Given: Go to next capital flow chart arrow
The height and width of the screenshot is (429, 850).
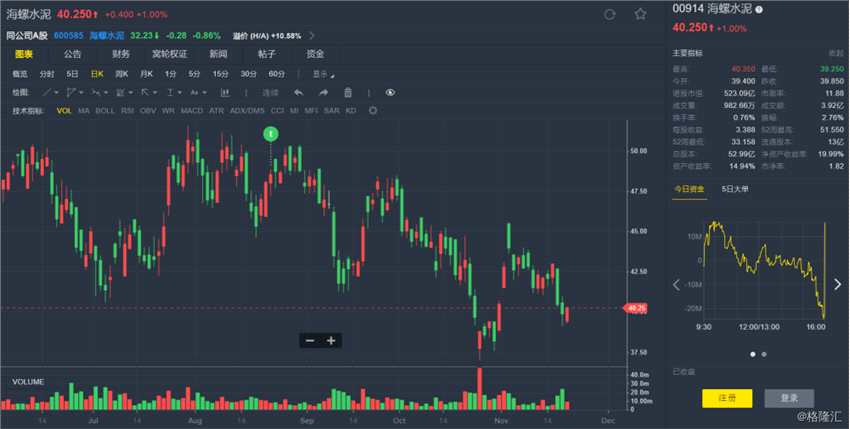Looking at the screenshot, I should (837, 285).
